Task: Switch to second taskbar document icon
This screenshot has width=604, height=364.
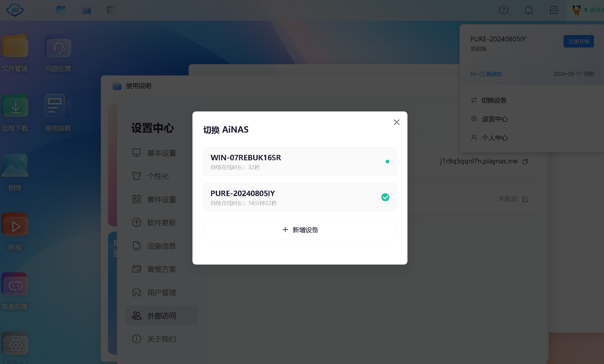Action: coord(87,10)
